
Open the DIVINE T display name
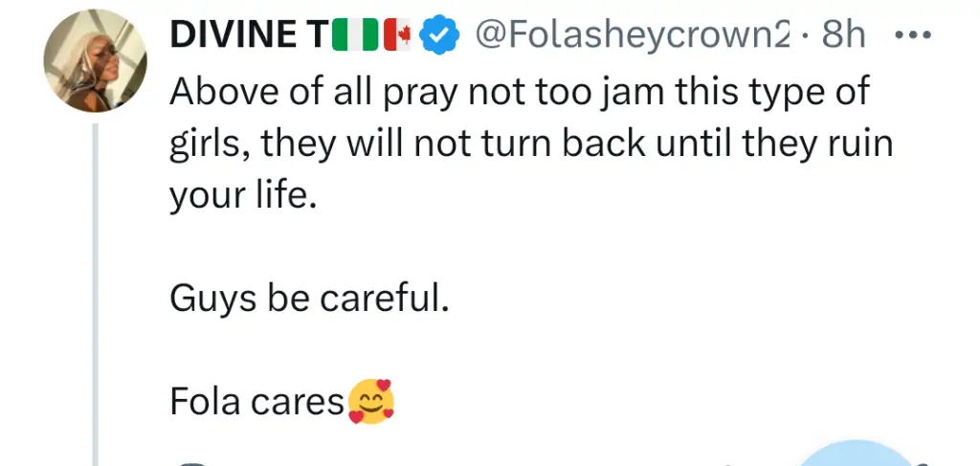point(248,37)
